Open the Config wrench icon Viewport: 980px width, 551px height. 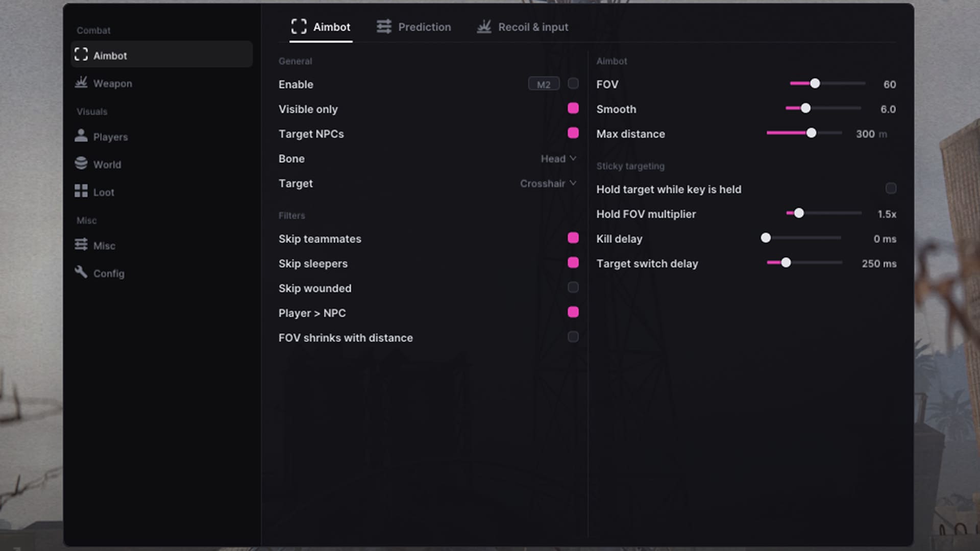pyautogui.click(x=81, y=272)
